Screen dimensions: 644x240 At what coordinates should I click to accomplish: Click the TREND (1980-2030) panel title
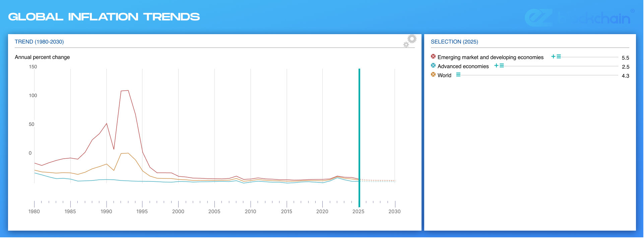click(39, 42)
